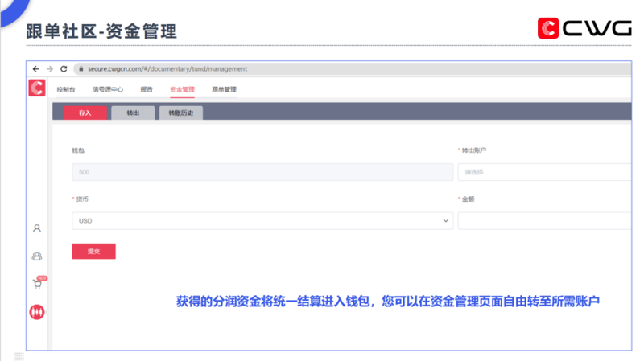The image size is (644, 361).
Task: Open the 报告 menu item
Action: click(x=147, y=89)
